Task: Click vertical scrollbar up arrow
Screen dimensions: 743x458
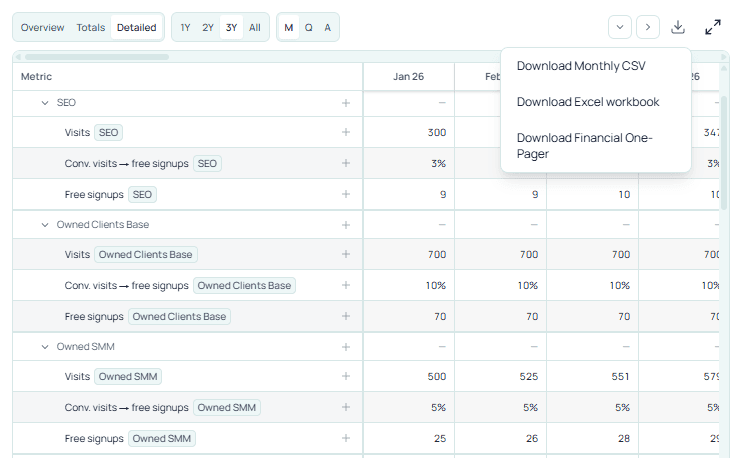Action: point(724,68)
